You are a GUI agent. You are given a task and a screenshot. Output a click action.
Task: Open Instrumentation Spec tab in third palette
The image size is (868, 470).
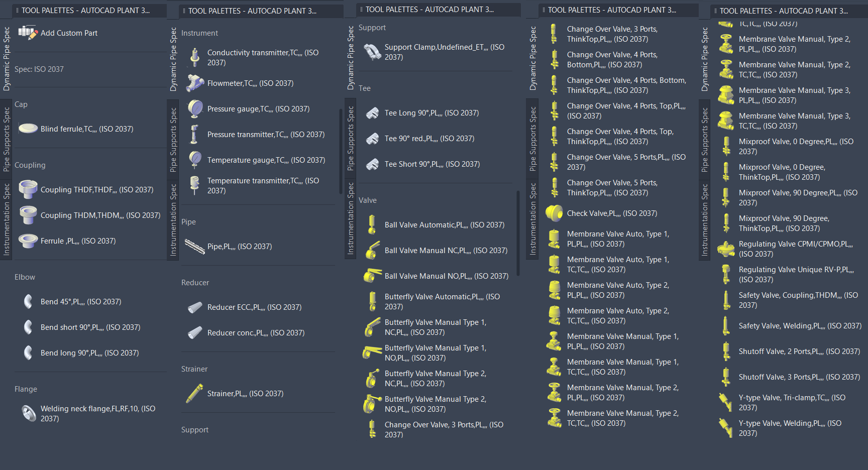tap(351, 219)
